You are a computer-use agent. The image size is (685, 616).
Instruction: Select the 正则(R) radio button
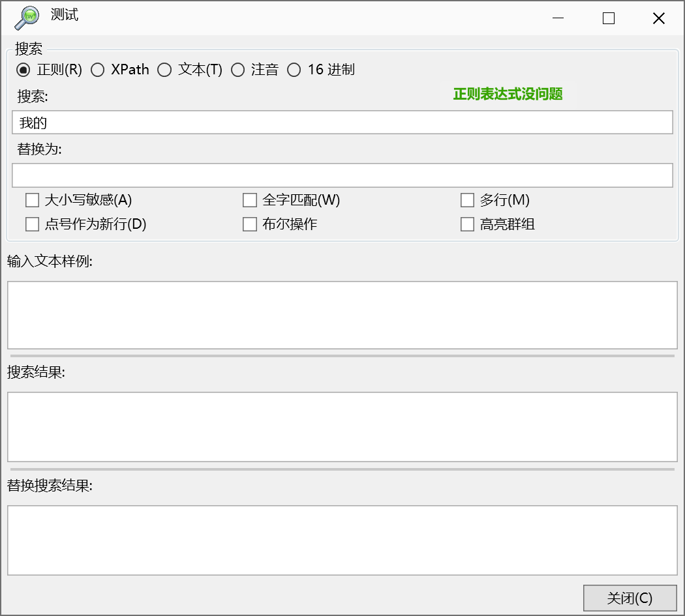24,70
